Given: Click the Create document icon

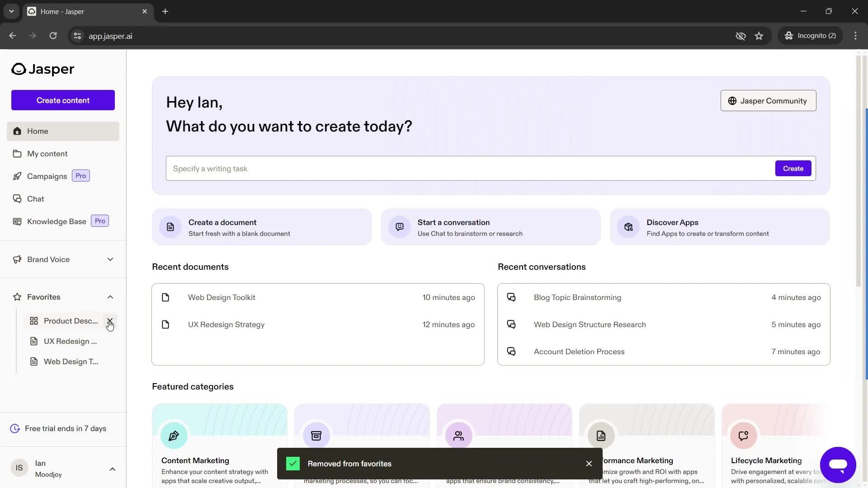Looking at the screenshot, I should pos(170,227).
